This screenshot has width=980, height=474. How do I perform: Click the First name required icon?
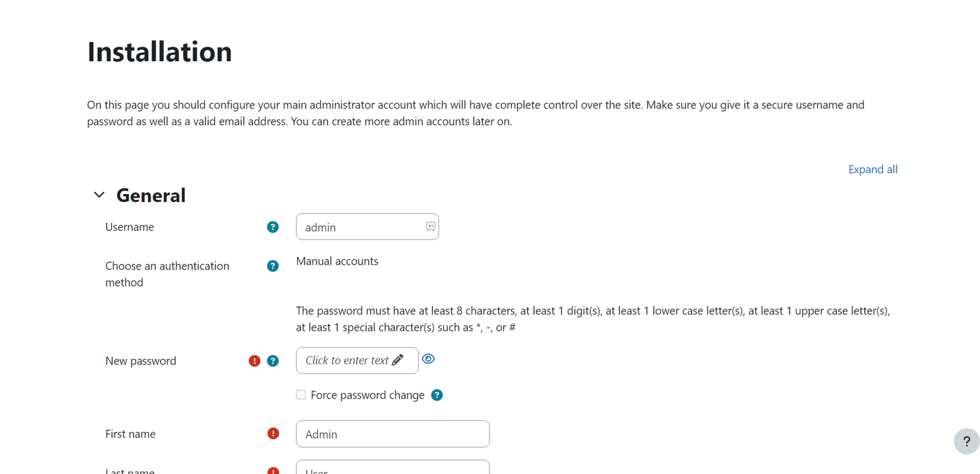[273, 434]
